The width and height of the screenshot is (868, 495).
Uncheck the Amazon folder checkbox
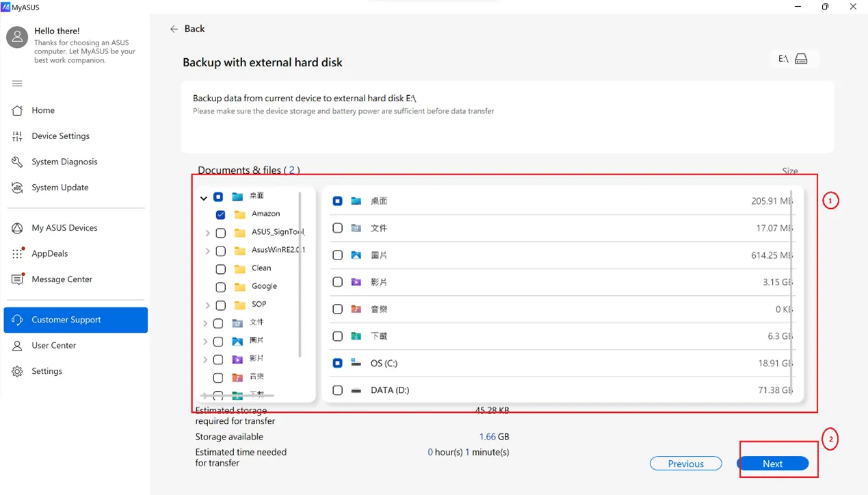(x=220, y=214)
